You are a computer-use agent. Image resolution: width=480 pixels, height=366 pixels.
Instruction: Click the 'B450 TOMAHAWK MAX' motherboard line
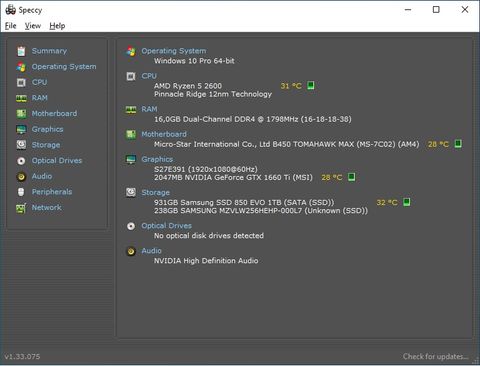click(x=286, y=144)
